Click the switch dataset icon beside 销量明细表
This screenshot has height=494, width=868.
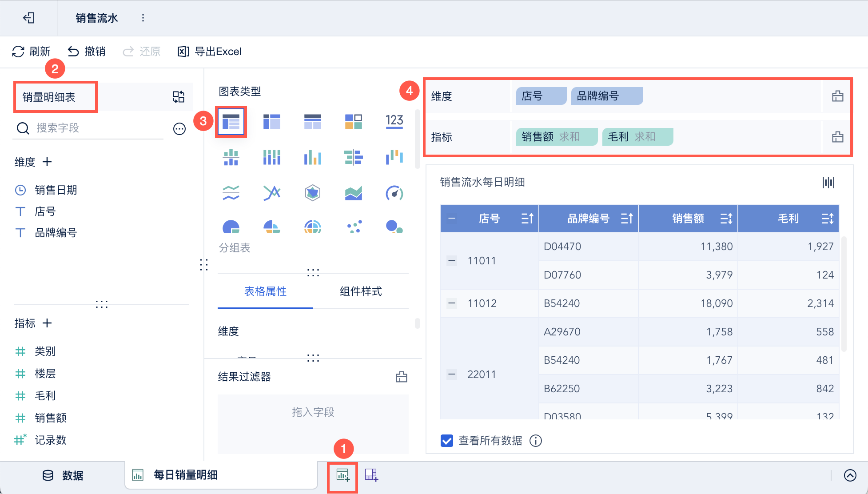click(179, 97)
